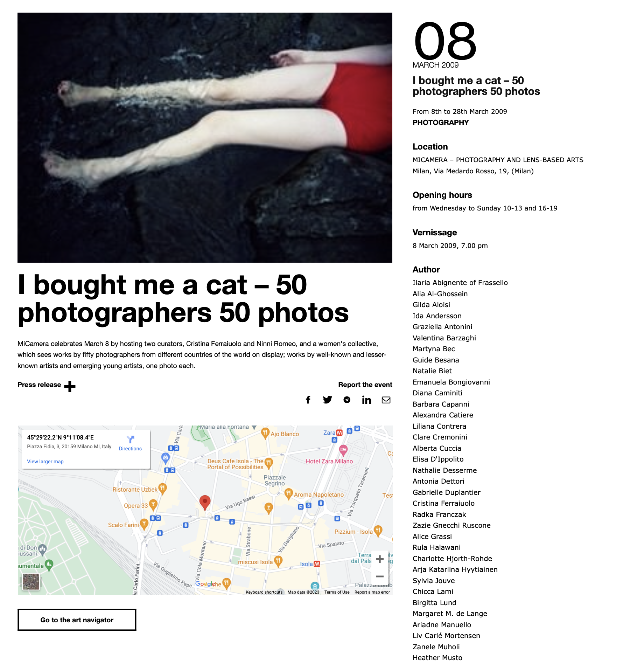The height and width of the screenshot is (664, 644).
Task: Zoom out on the map
Action: point(380,576)
